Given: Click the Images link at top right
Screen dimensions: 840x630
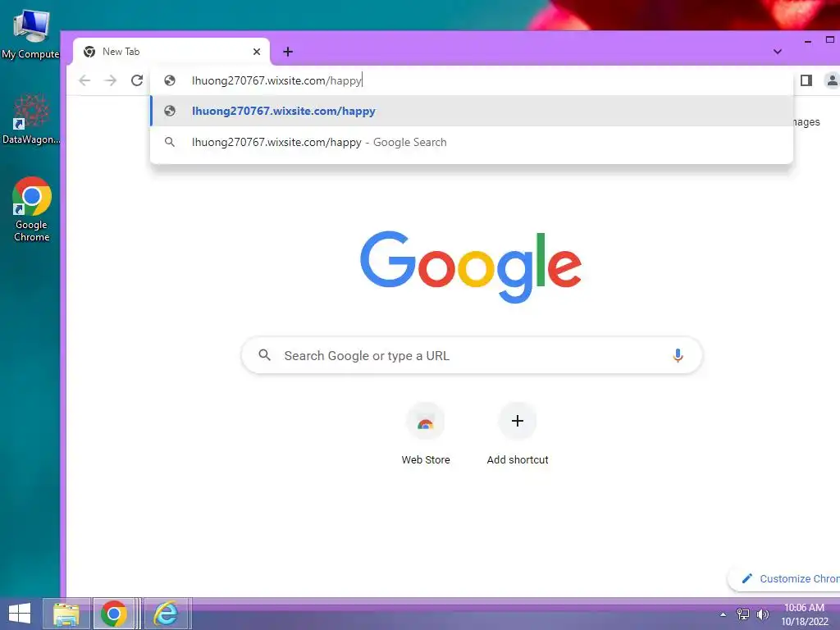Looking at the screenshot, I should point(806,122).
